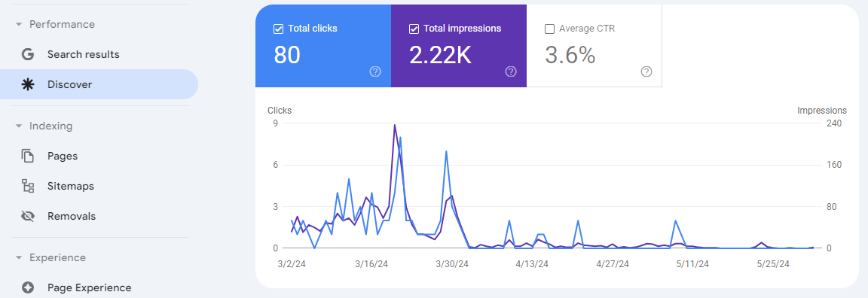
Task: Click the 240 impressions axis value
Action: coord(833,123)
